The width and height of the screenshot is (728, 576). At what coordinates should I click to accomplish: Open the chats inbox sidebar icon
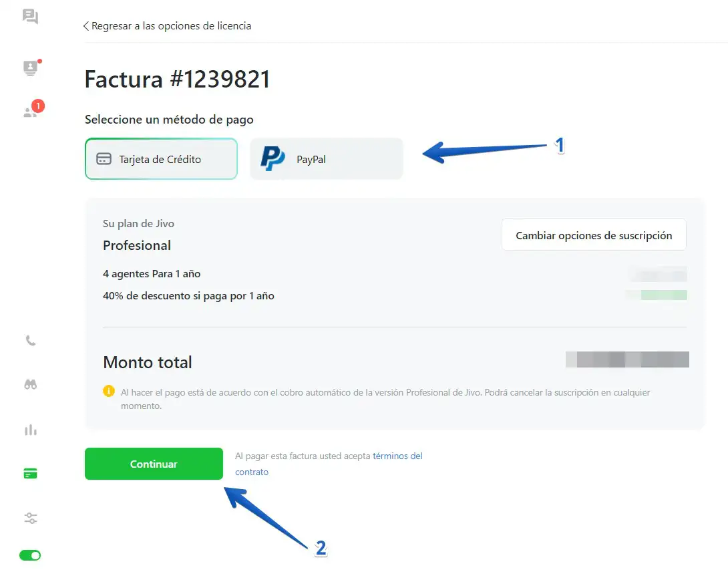click(x=30, y=17)
